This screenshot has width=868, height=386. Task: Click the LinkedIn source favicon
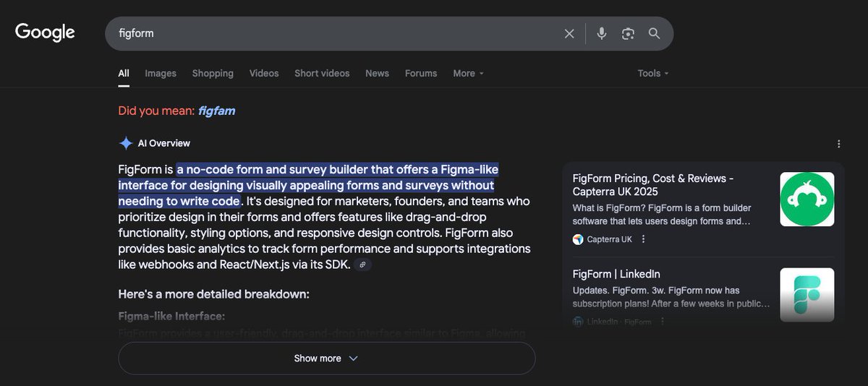578,322
